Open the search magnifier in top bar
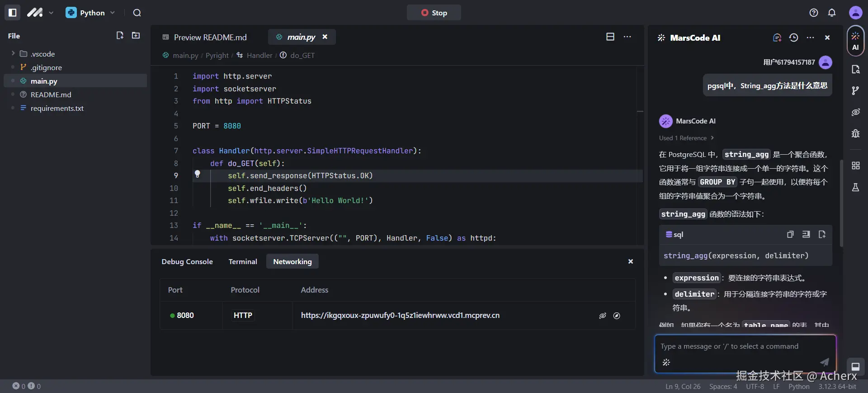This screenshot has width=868, height=393. pos(137,13)
